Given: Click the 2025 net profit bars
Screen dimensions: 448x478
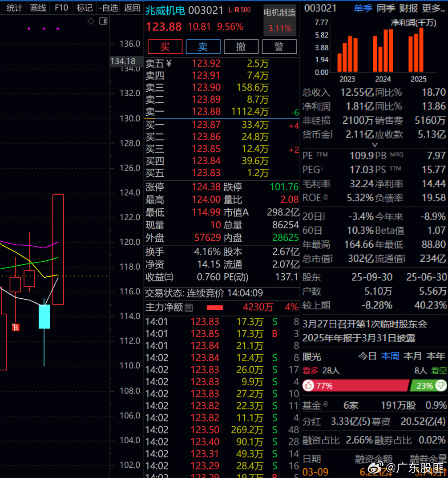Looking at the screenshot, I should point(416,50).
